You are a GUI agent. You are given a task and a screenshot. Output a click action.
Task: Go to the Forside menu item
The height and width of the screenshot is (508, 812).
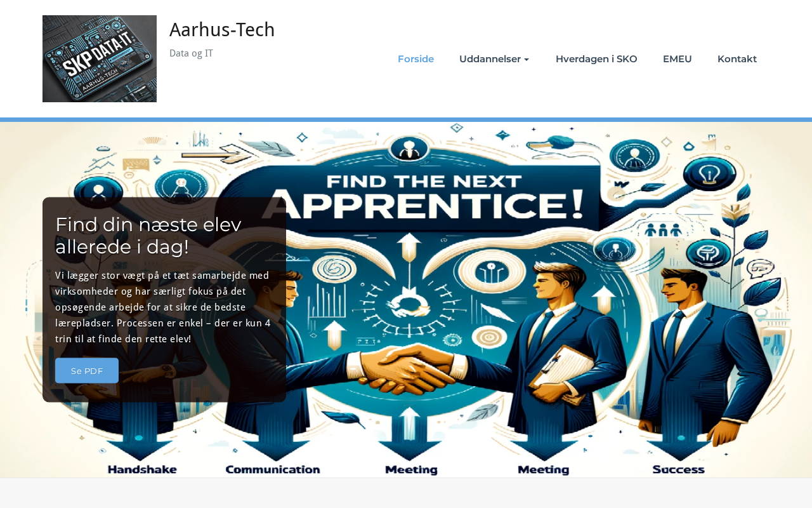416,59
